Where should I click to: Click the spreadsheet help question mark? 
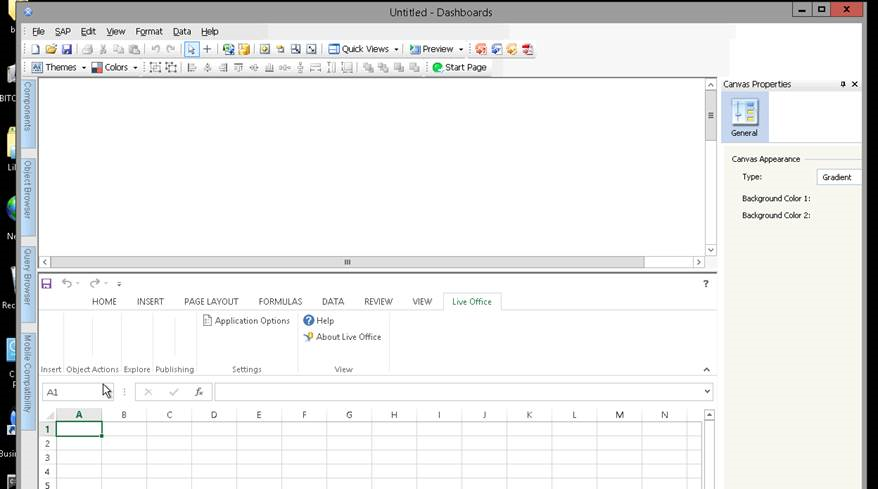(706, 283)
